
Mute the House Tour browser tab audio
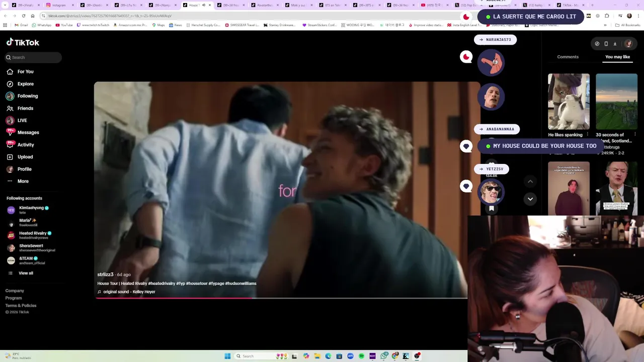click(203, 5)
